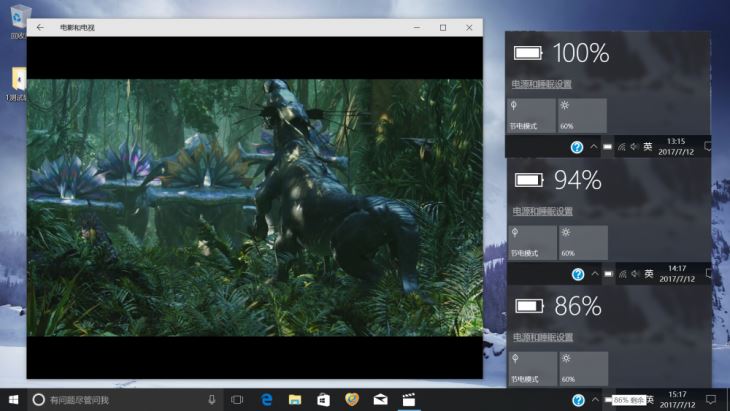
Task: Launch Microsoft Edge from the taskbar
Action: (266, 400)
